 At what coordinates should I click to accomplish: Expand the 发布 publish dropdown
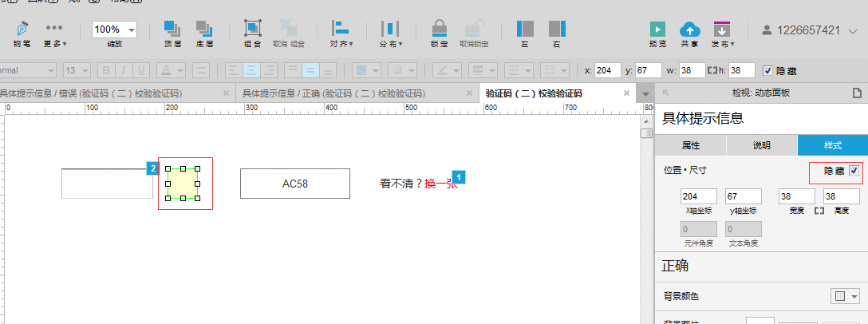tap(723, 34)
